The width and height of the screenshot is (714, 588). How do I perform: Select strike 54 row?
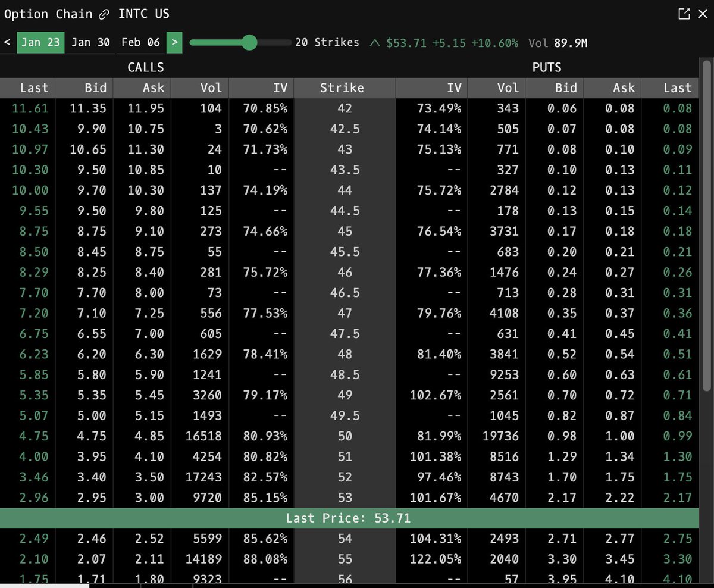pyautogui.click(x=349, y=539)
